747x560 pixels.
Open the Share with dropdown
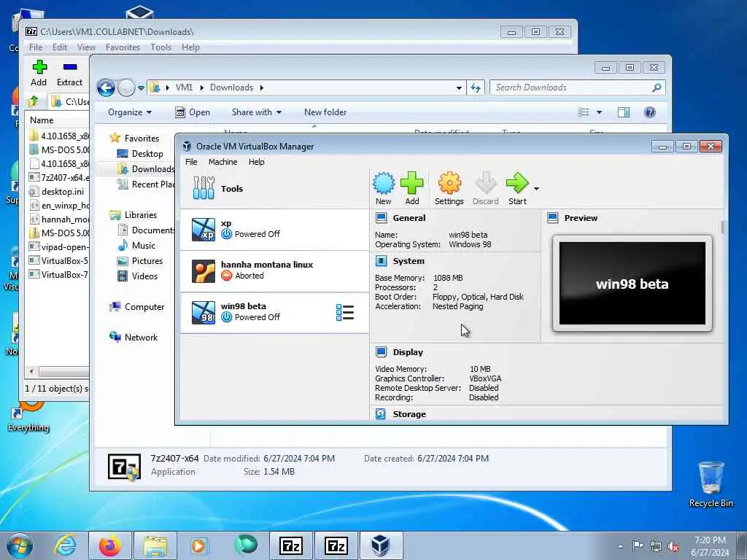(x=256, y=112)
